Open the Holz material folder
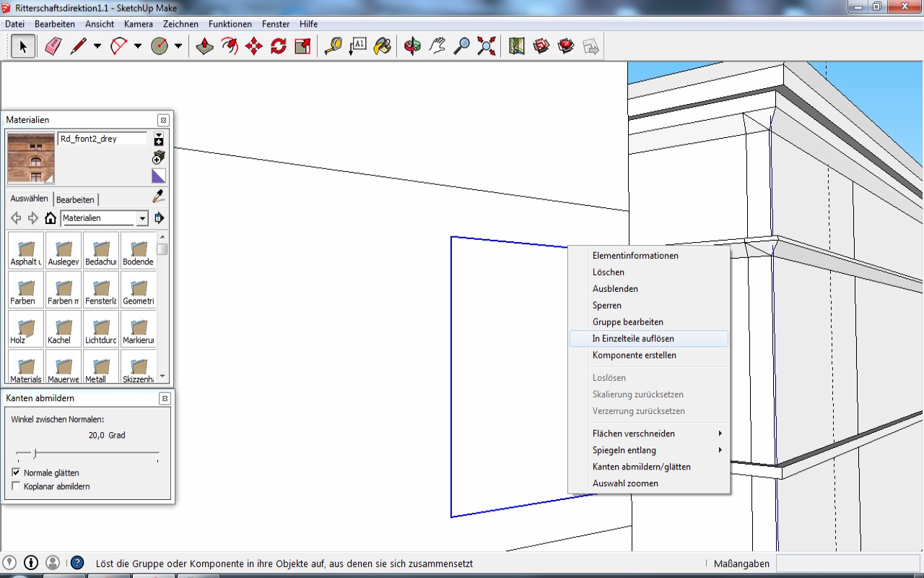The height and width of the screenshot is (578, 924). pyautogui.click(x=26, y=329)
